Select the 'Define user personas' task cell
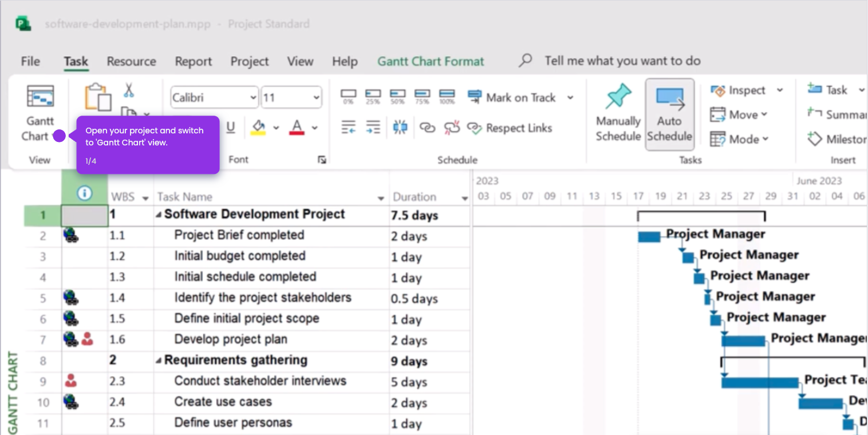 [271, 423]
